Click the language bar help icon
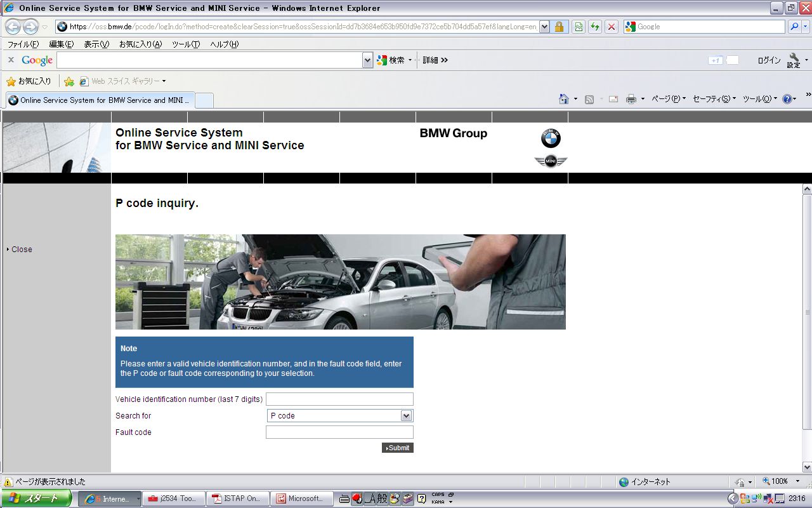 pyautogui.click(x=421, y=499)
